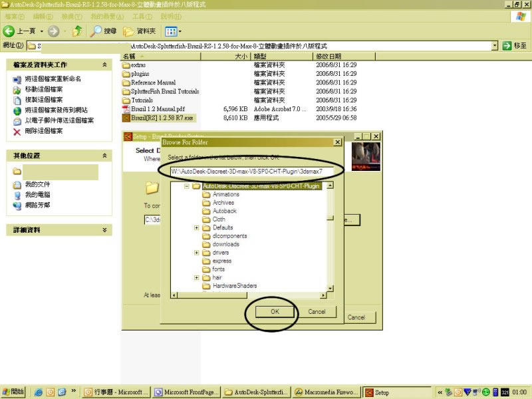Open the 編輯 (Edit) menu
Image resolution: width=532 pixels, height=399 pixels.
click(x=43, y=16)
